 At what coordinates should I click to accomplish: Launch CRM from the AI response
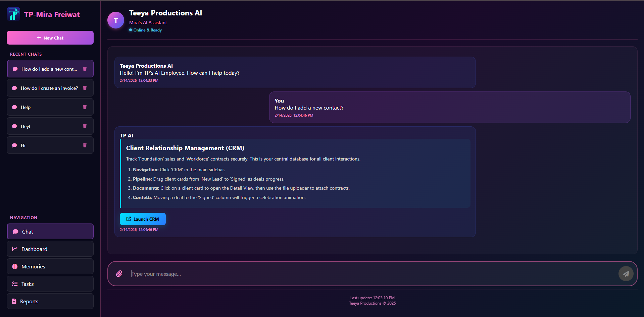pos(142,219)
